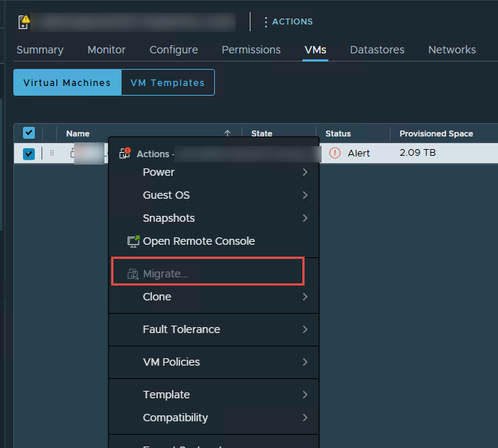Toggle the select-all checkbox in table header
Image resolution: width=498 pixels, height=448 pixels.
(x=29, y=133)
